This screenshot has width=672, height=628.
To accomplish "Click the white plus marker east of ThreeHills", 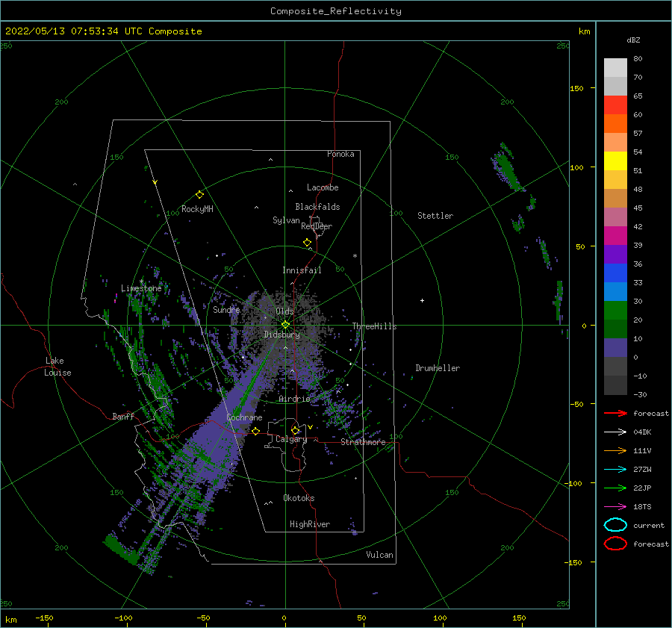I will tap(422, 300).
